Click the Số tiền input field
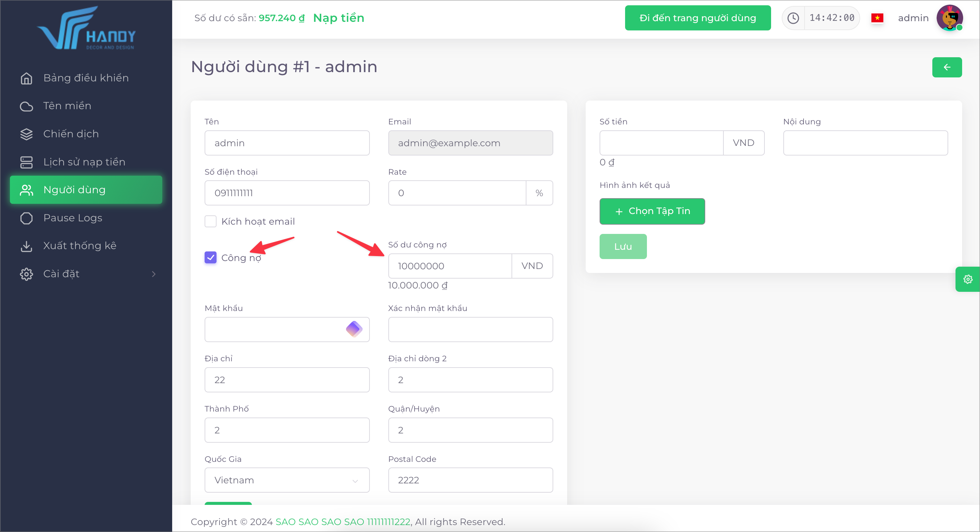The image size is (980, 532). point(661,143)
